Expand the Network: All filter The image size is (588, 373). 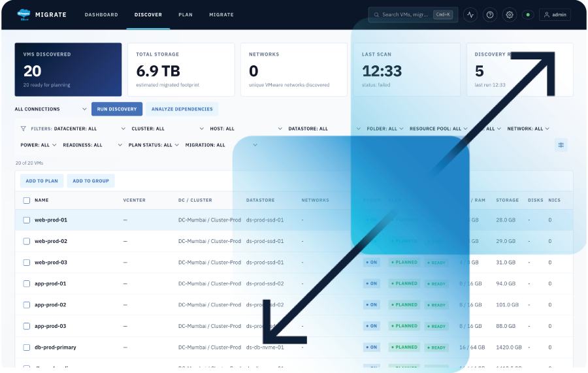click(x=529, y=129)
